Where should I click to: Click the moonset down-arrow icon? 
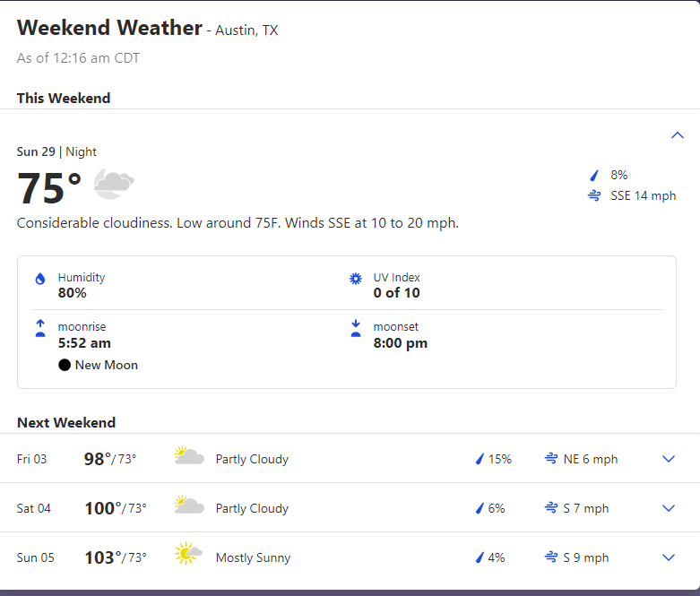point(356,328)
